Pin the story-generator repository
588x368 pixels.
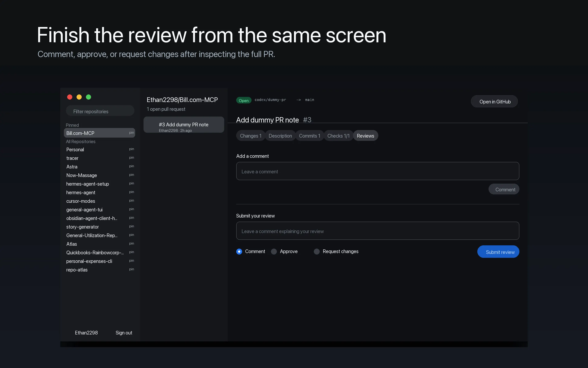coord(131,226)
